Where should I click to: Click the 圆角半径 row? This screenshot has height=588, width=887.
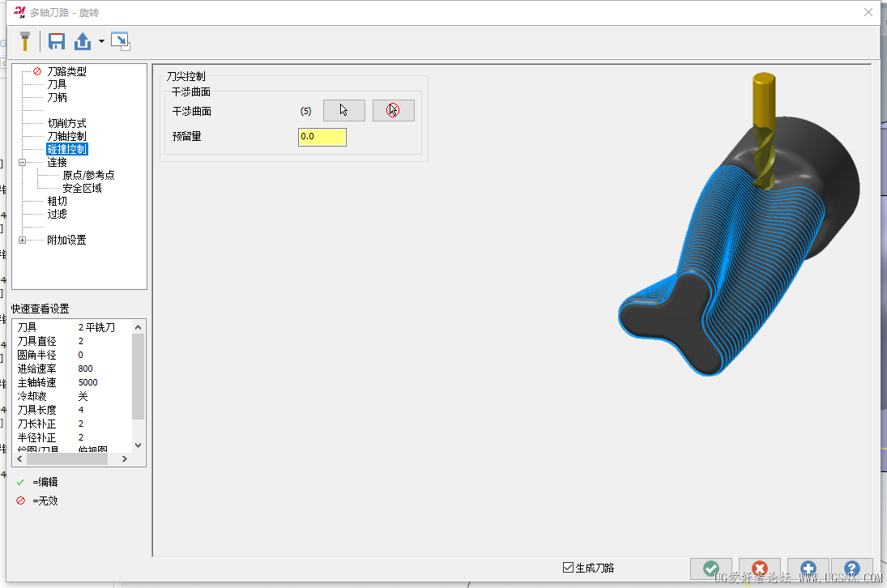pos(72,355)
